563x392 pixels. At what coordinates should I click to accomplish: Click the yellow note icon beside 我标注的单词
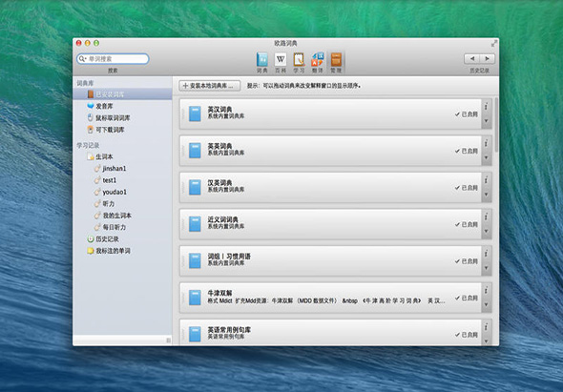coord(91,251)
